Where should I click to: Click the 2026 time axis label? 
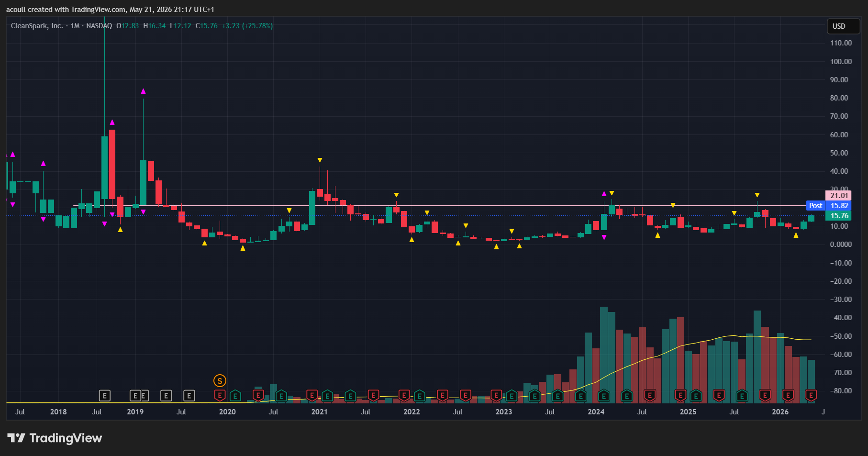[x=780, y=412]
